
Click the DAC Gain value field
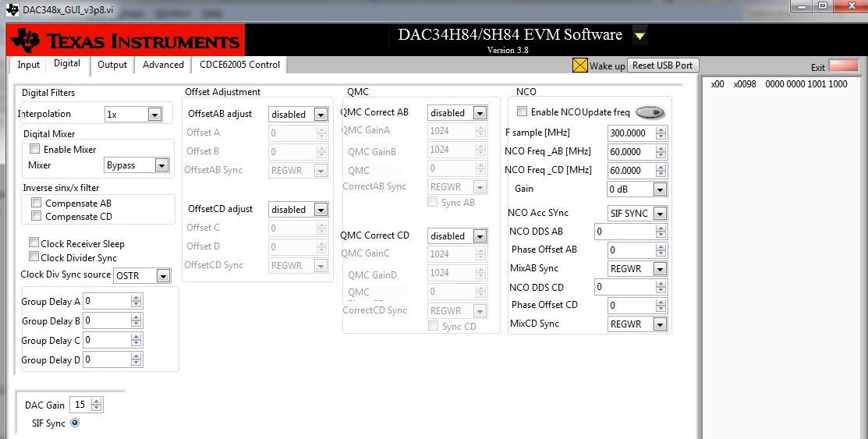[x=80, y=405]
